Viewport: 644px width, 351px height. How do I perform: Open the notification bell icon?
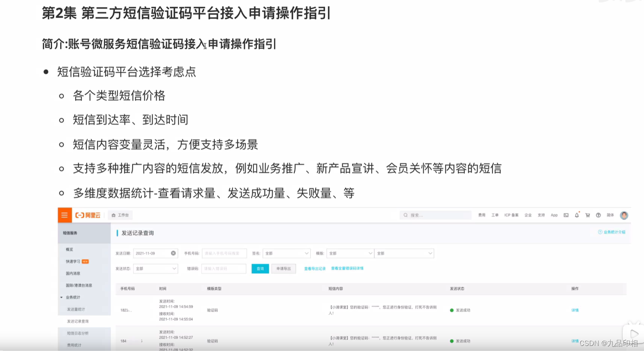click(577, 215)
